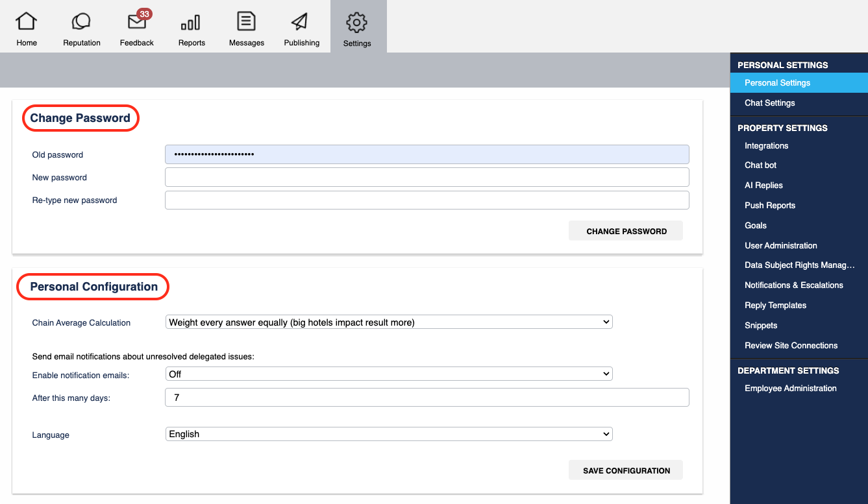868x504 pixels.
Task: Expand the Chain Average Calculation dropdown
Action: pos(389,322)
